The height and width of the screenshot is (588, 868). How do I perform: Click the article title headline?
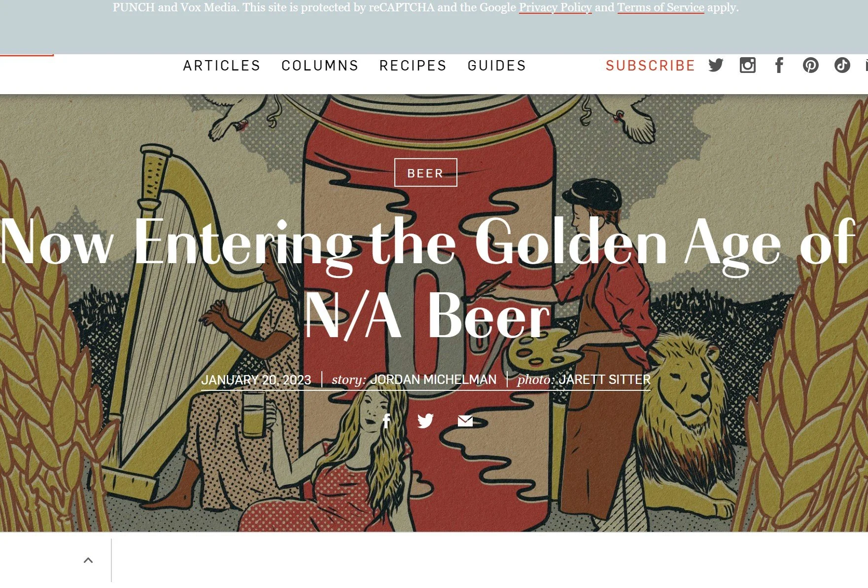[428, 278]
